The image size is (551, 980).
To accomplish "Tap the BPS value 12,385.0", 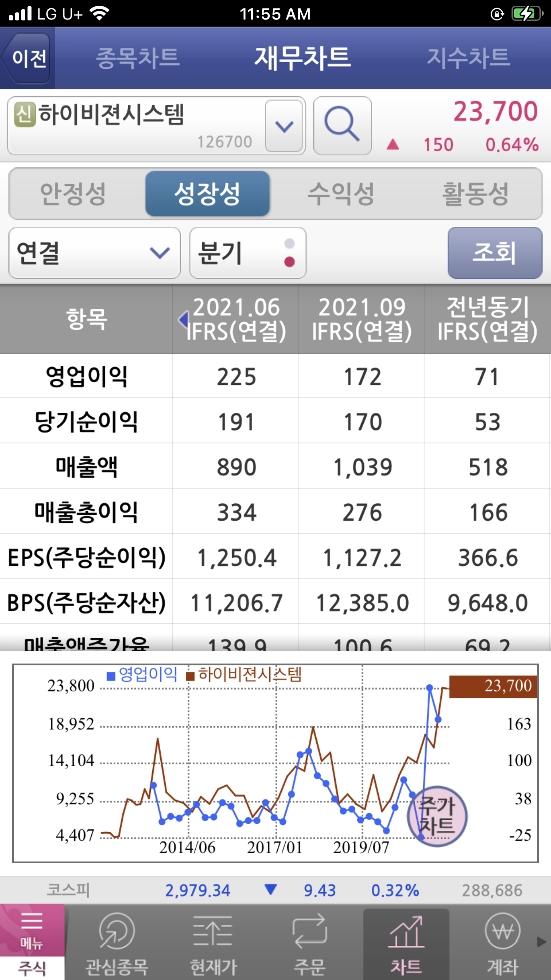I will pyautogui.click(x=362, y=603).
